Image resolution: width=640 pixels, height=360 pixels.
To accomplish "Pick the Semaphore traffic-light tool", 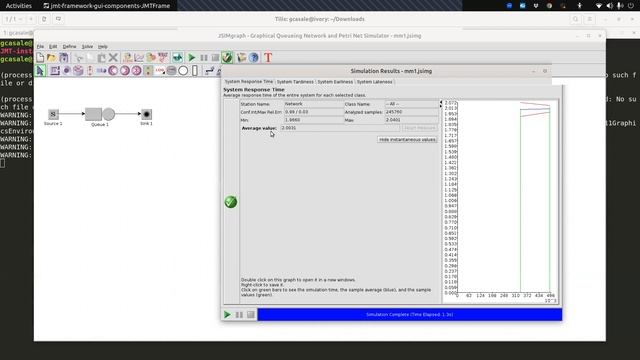I will pos(148,71).
